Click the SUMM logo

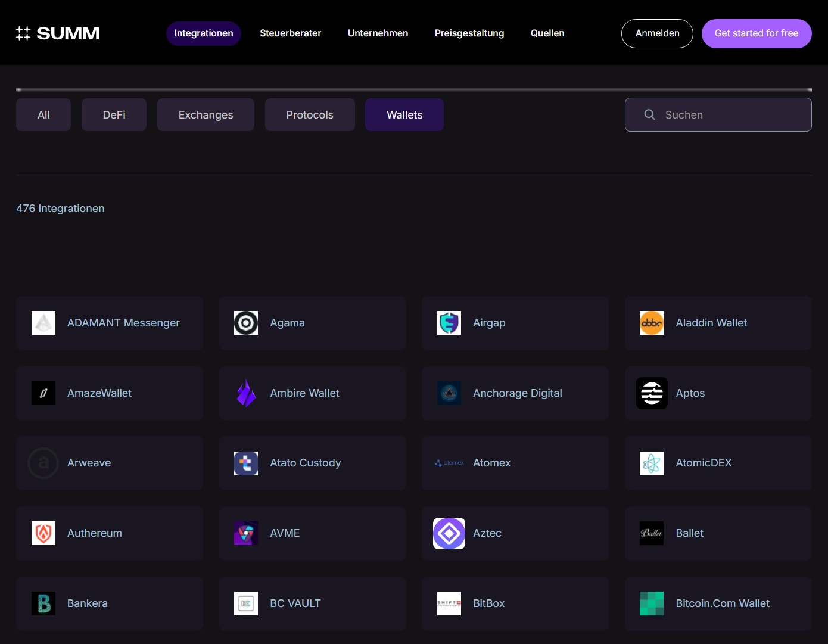(58, 33)
